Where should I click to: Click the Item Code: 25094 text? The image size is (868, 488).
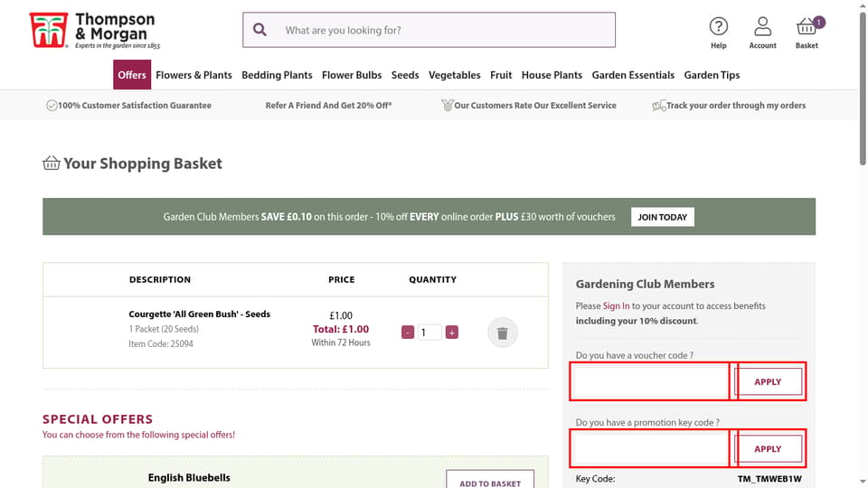(161, 343)
